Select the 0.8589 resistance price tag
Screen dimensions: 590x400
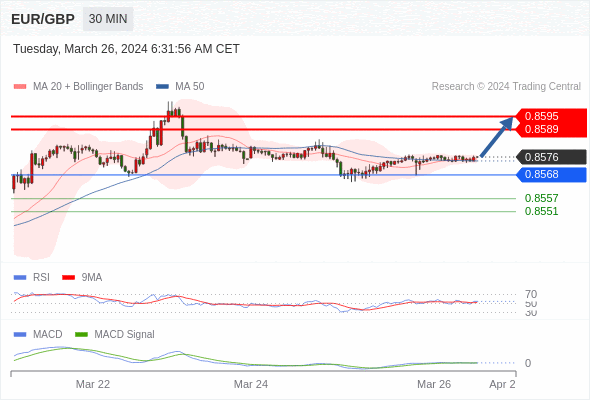click(551, 129)
